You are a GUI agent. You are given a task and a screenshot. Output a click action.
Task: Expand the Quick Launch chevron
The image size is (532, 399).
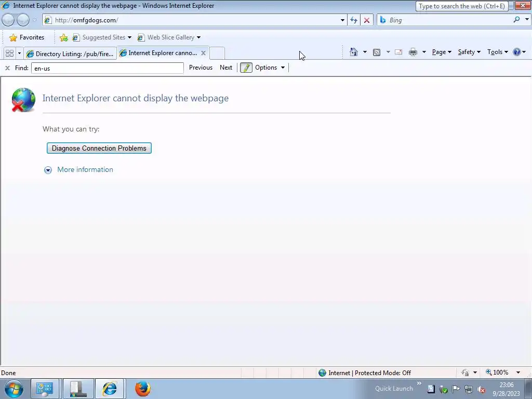(419, 383)
